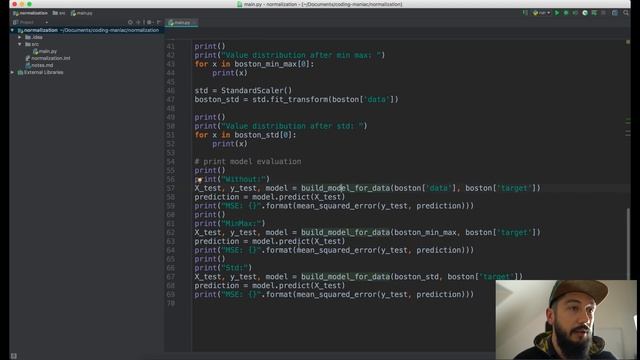Click the locate-file target icon in Project panel

[x=130, y=22]
